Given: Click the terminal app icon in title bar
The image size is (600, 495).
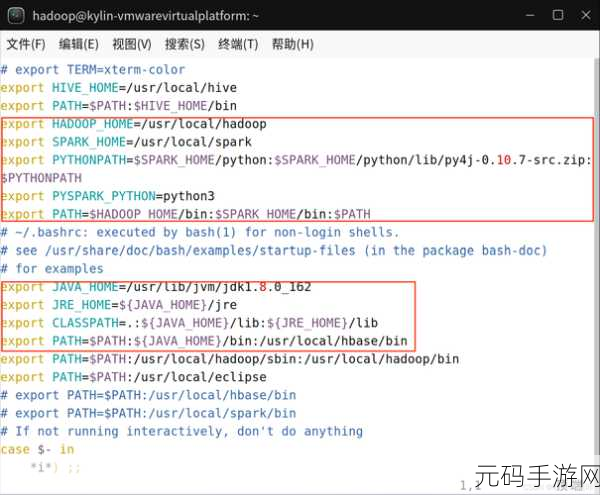Looking at the screenshot, I should [16, 16].
